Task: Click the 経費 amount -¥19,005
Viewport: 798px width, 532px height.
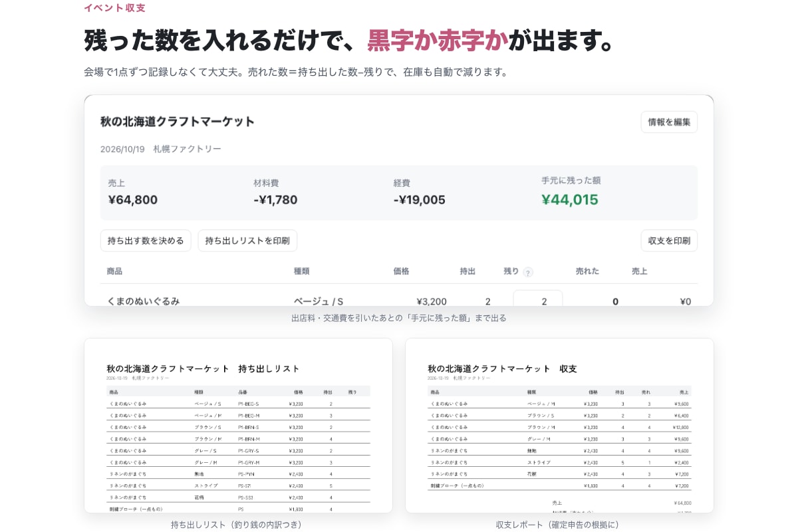Action: [x=420, y=199]
